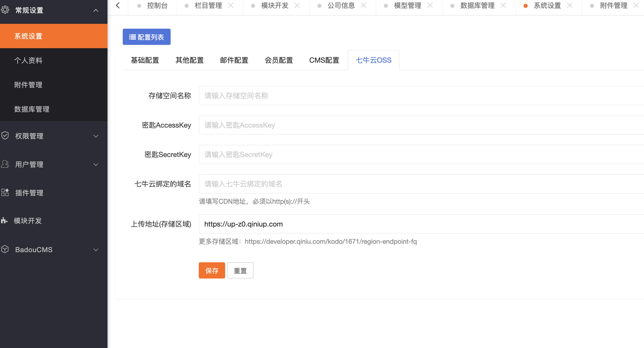Screen dimensions: 644x348
Task: Expand the 用户管理 menu section
Action: point(96,164)
